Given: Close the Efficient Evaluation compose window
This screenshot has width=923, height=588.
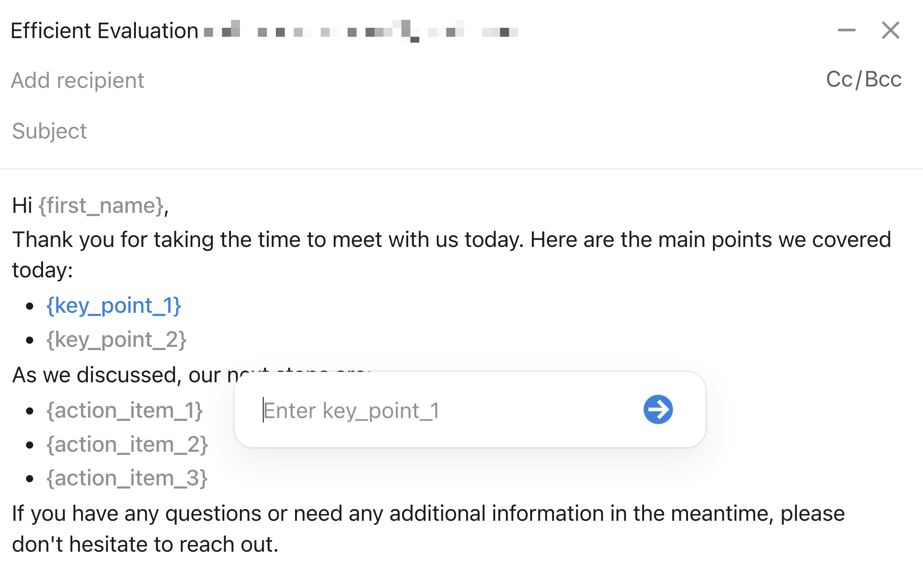Looking at the screenshot, I should (890, 30).
